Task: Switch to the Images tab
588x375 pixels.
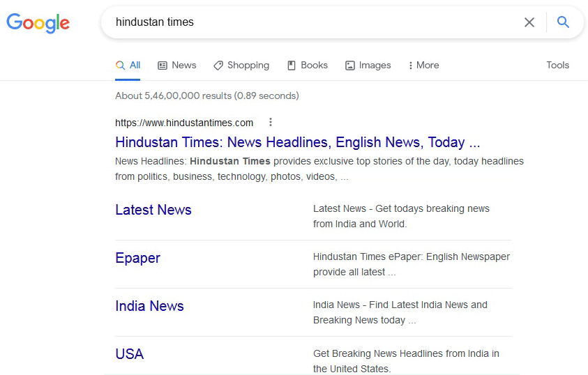Action: [368, 65]
